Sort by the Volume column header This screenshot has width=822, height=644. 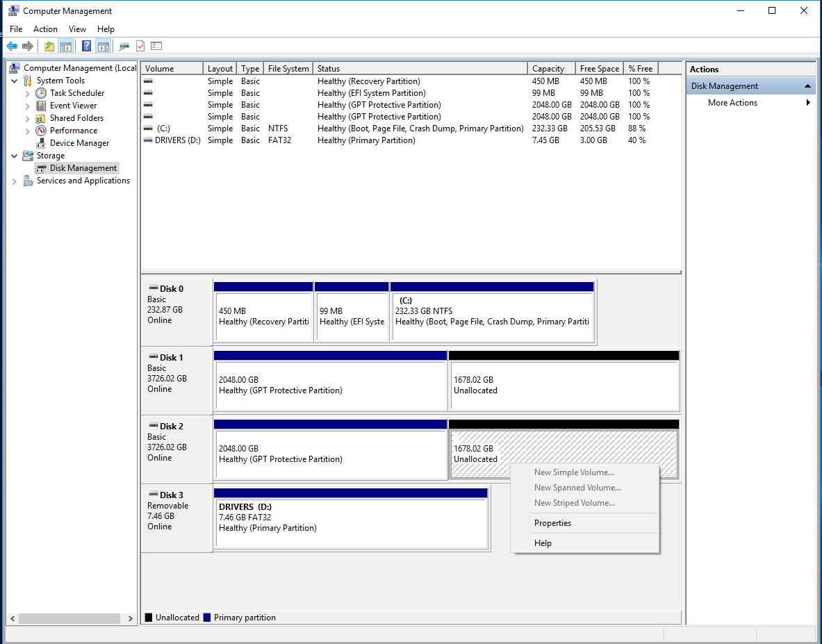tap(172, 69)
